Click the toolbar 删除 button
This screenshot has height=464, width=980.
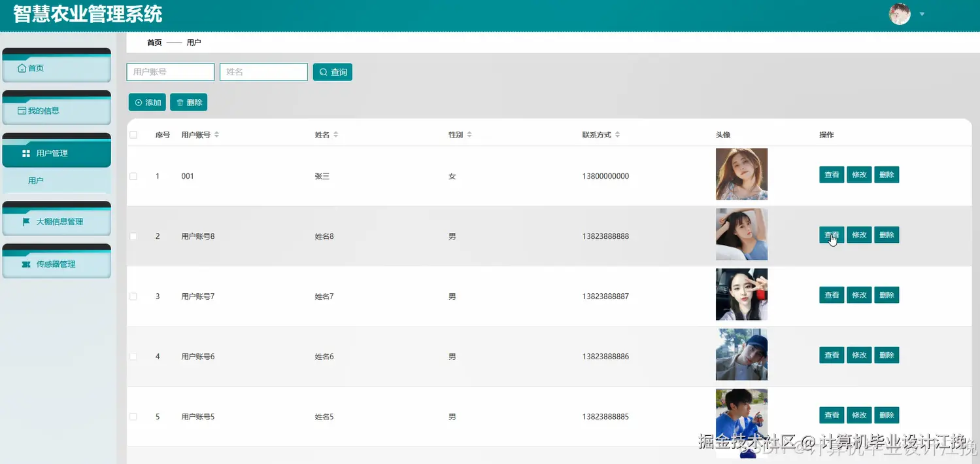[188, 102]
